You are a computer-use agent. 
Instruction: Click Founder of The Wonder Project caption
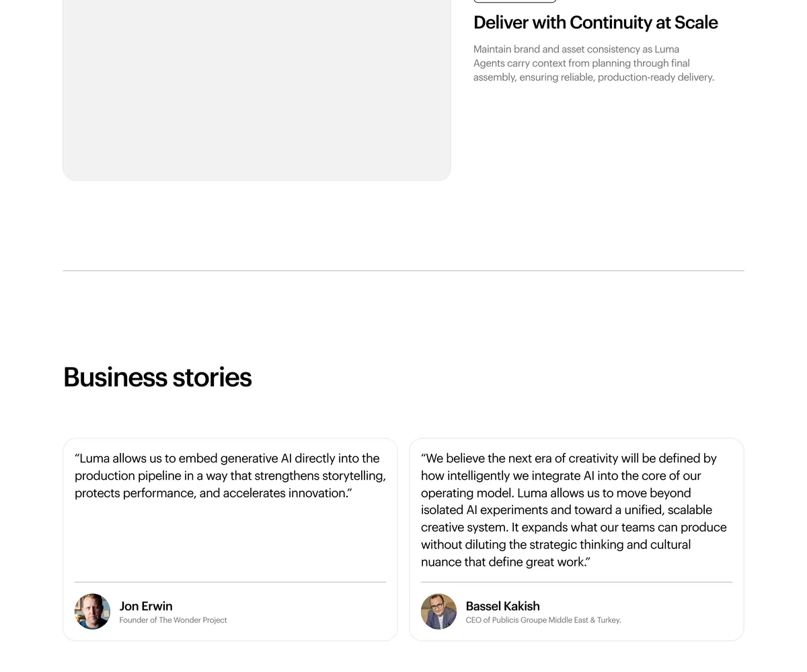[x=173, y=620]
